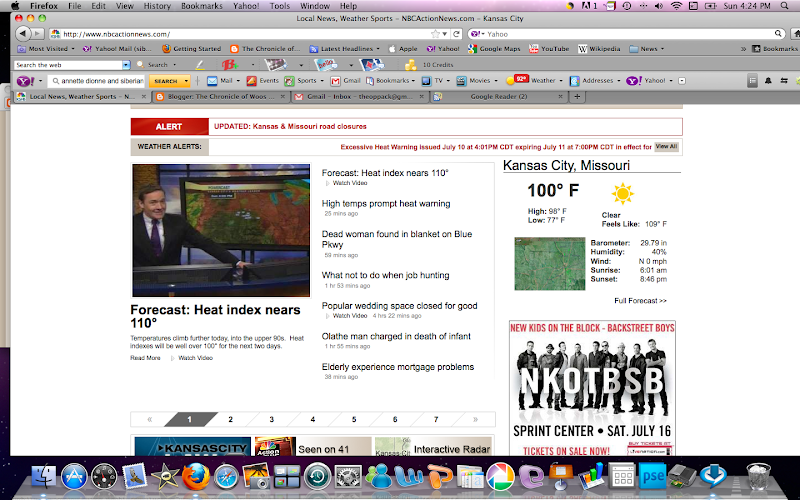
Task: Open System Preferences gear in the Dock
Action: (x=348, y=477)
